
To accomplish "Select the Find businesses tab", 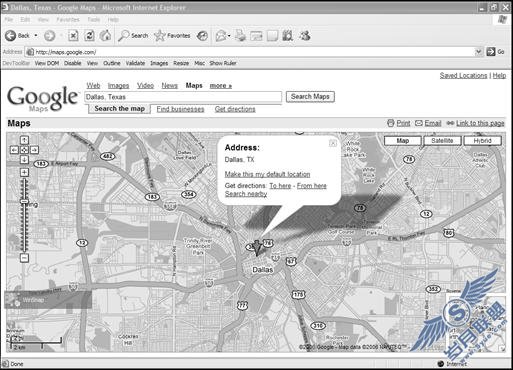I will click(x=180, y=109).
